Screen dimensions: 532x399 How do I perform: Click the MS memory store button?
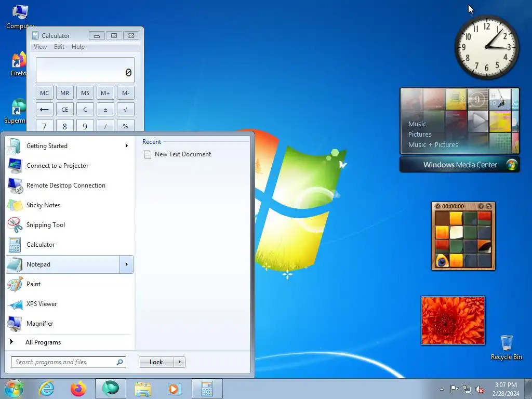[x=85, y=93]
